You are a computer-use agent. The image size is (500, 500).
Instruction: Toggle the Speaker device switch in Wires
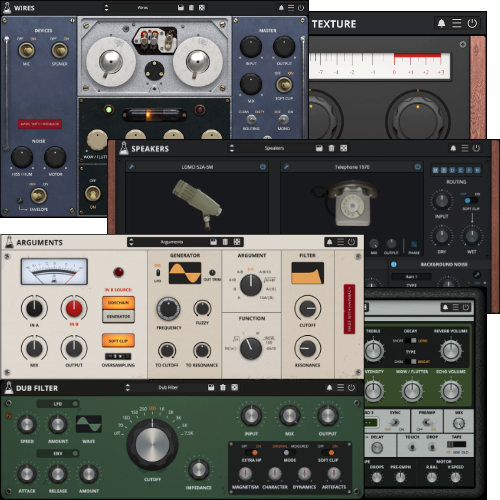(60, 50)
